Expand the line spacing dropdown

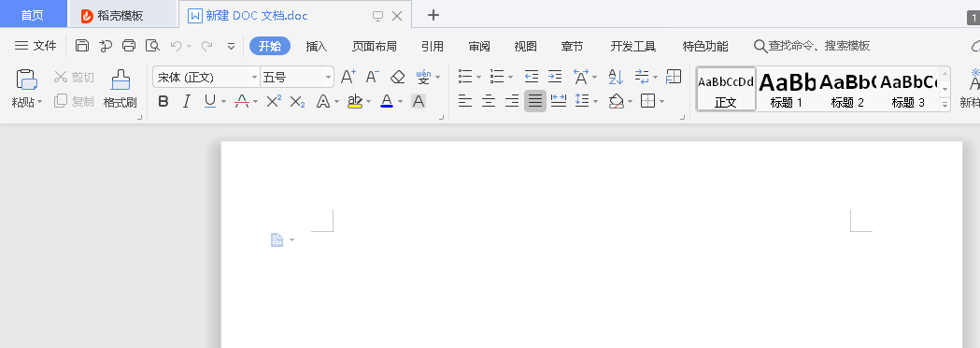[x=596, y=101]
